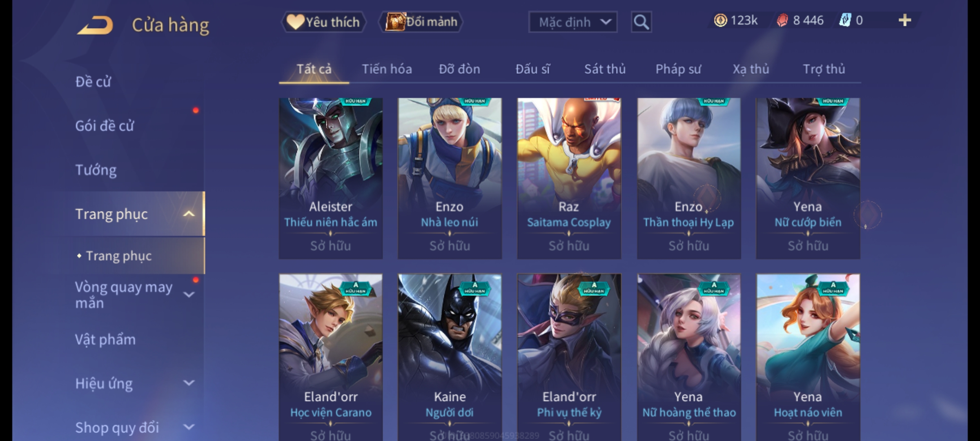Viewport: 980px width, 441px height.
Task: Open the search magnifier icon
Action: (641, 22)
